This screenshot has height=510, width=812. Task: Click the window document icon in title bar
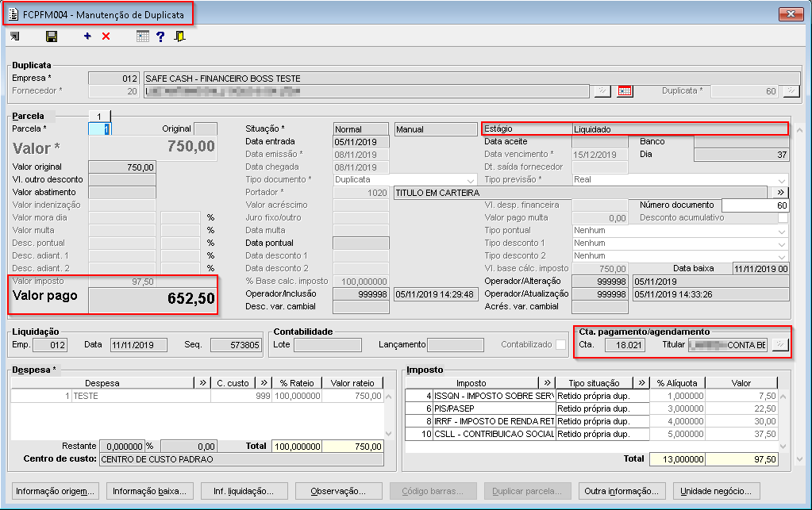tap(13, 14)
